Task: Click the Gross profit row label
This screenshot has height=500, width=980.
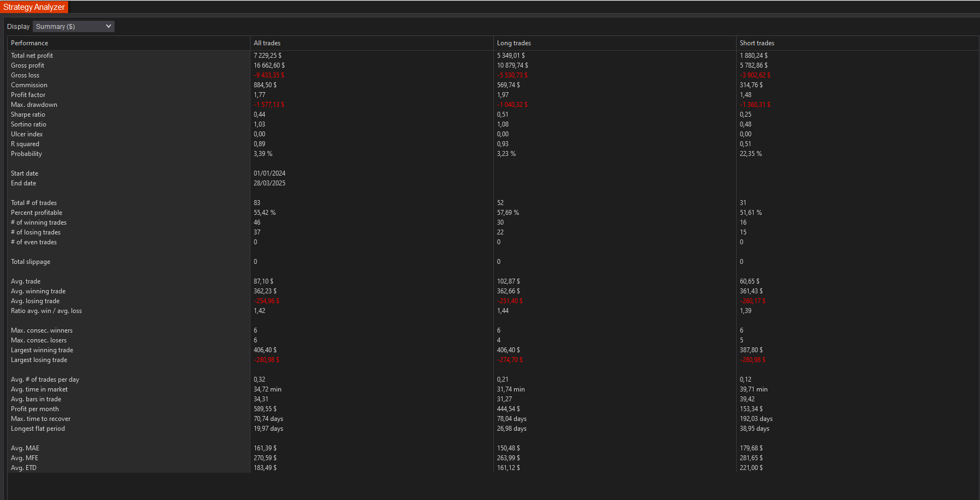Action: (27, 65)
